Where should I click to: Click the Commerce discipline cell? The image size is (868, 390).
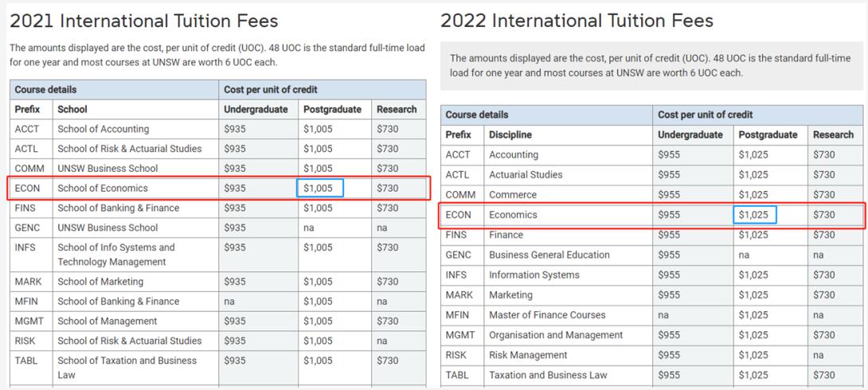[512, 195]
